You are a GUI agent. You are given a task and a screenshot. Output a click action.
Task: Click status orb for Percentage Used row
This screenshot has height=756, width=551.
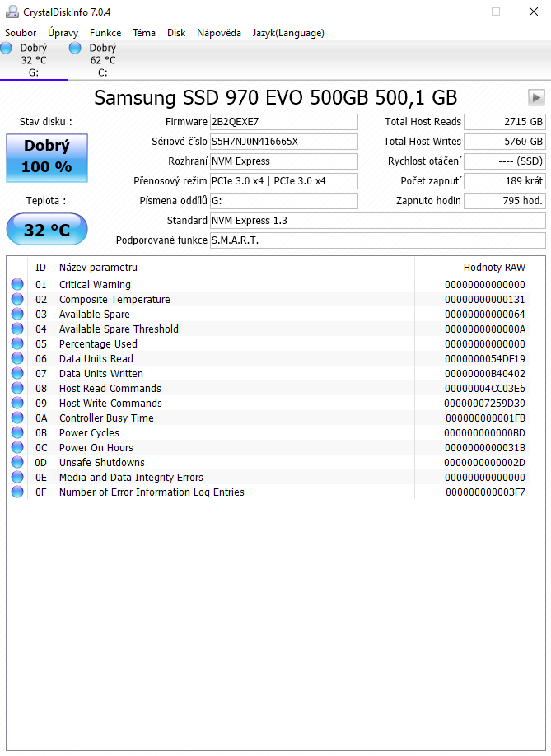pos(17,343)
